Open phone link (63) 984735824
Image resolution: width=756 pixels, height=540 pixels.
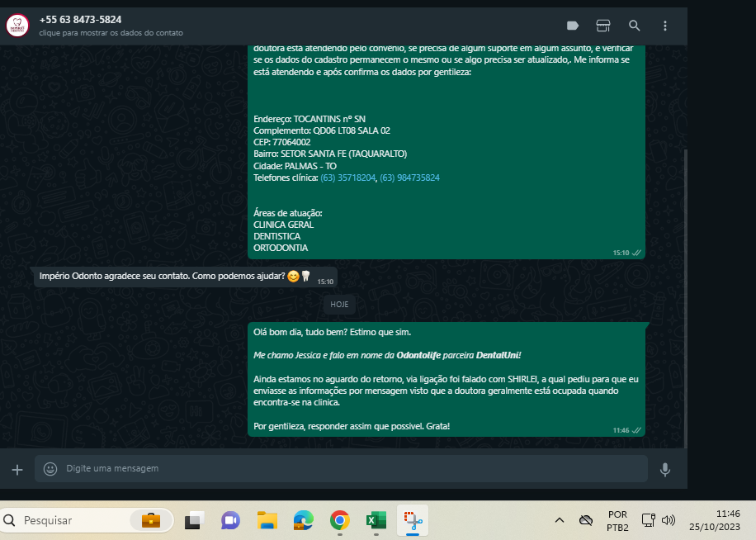pyautogui.click(x=409, y=178)
